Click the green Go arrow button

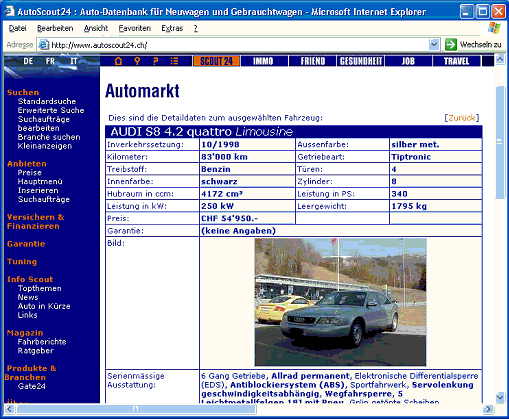tap(451, 44)
